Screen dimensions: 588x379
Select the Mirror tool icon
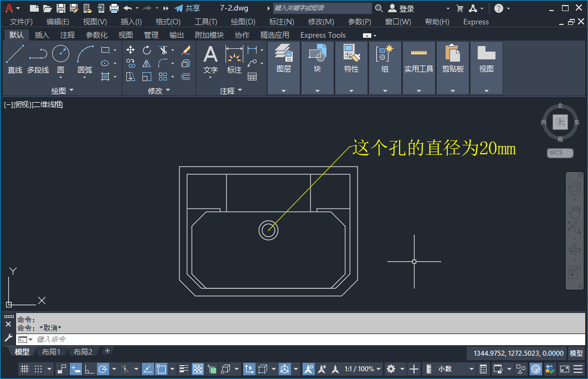coord(147,63)
